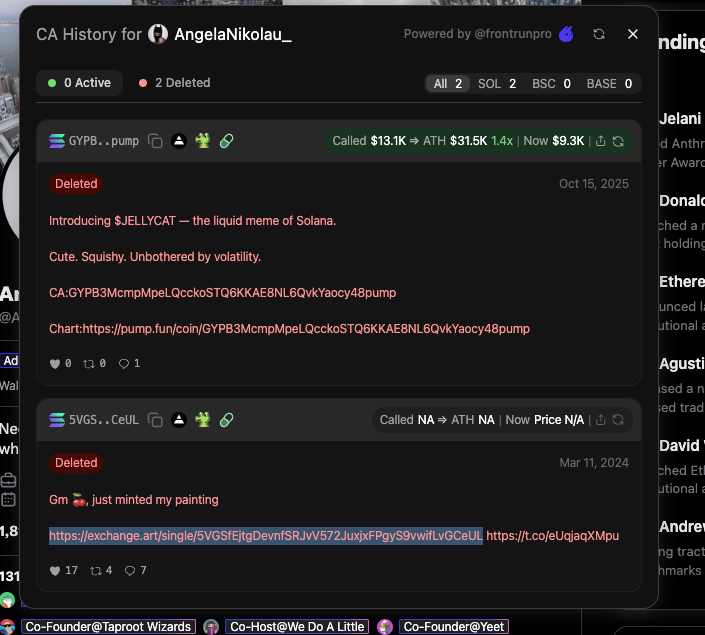The height and width of the screenshot is (635, 705).
Task: Open the green frog icon for GYPB..pump
Action: point(203,141)
